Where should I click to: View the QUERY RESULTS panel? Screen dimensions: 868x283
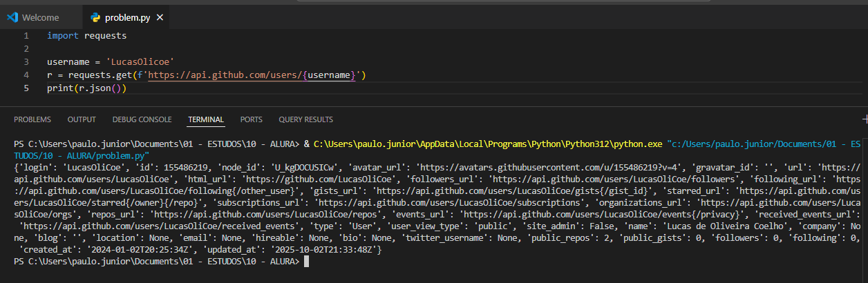pyautogui.click(x=305, y=119)
